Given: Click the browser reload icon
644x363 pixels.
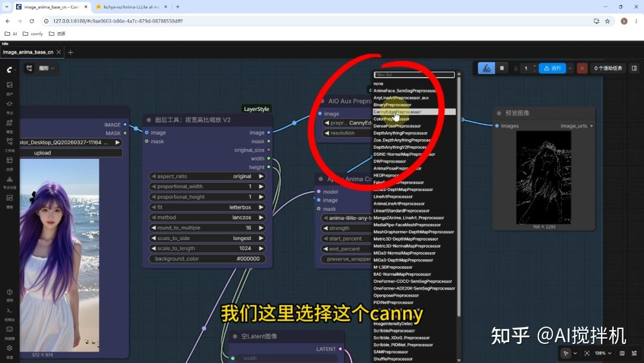Looking at the screenshot, I should [x=32, y=21].
